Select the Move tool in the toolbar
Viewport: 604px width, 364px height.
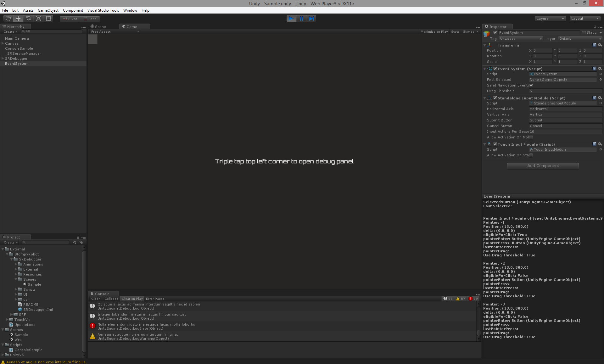(x=18, y=19)
